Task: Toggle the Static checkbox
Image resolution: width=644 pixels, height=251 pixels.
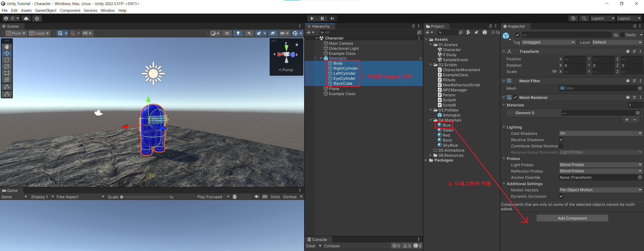Action: click(622, 35)
